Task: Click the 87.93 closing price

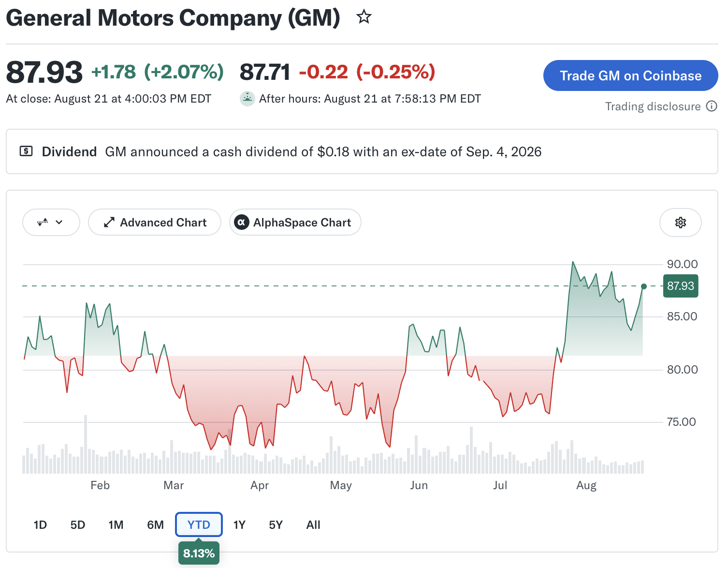Action: click(x=44, y=72)
